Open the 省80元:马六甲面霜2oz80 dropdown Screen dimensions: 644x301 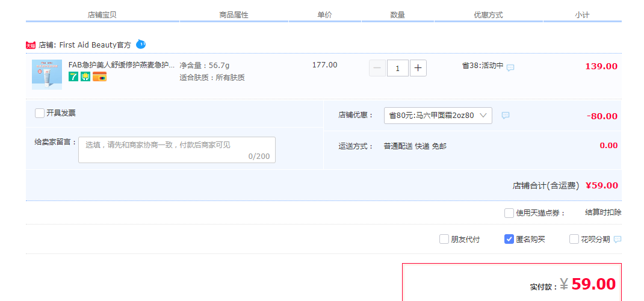(x=438, y=116)
